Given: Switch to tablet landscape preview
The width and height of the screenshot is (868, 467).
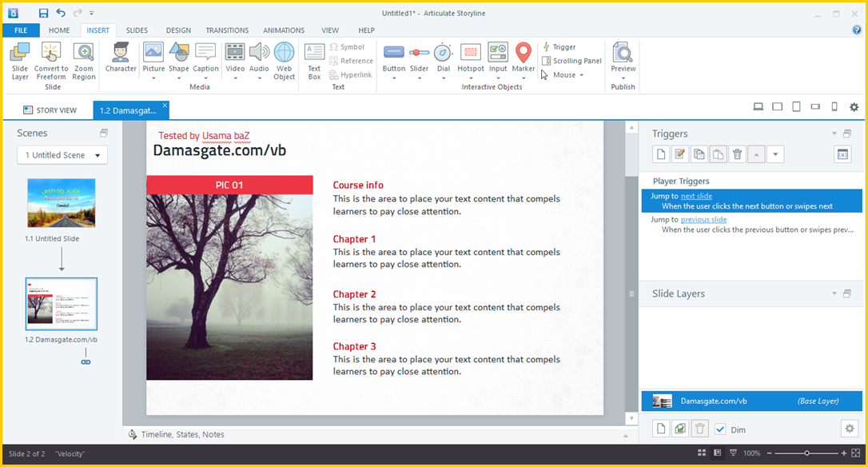Looking at the screenshot, I should pyautogui.click(x=777, y=107).
